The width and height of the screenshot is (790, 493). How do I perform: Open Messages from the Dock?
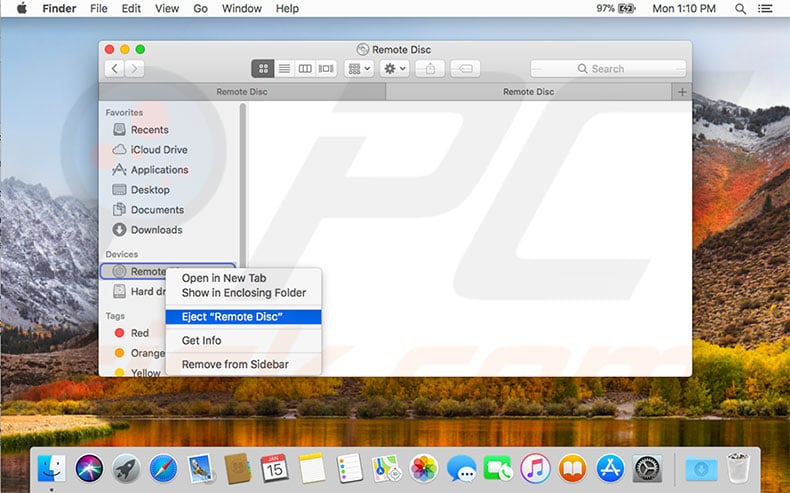[x=461, y=468]
